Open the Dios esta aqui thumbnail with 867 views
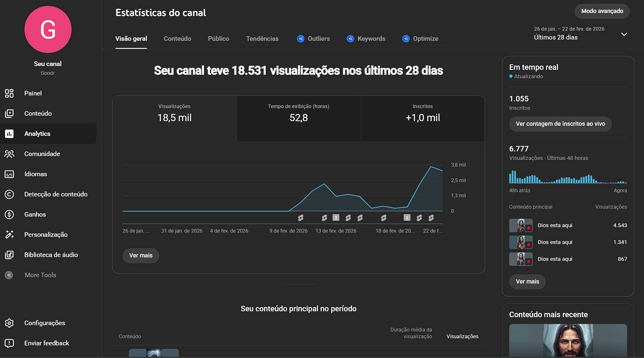The image size is (644, 358). pos(521,259)
